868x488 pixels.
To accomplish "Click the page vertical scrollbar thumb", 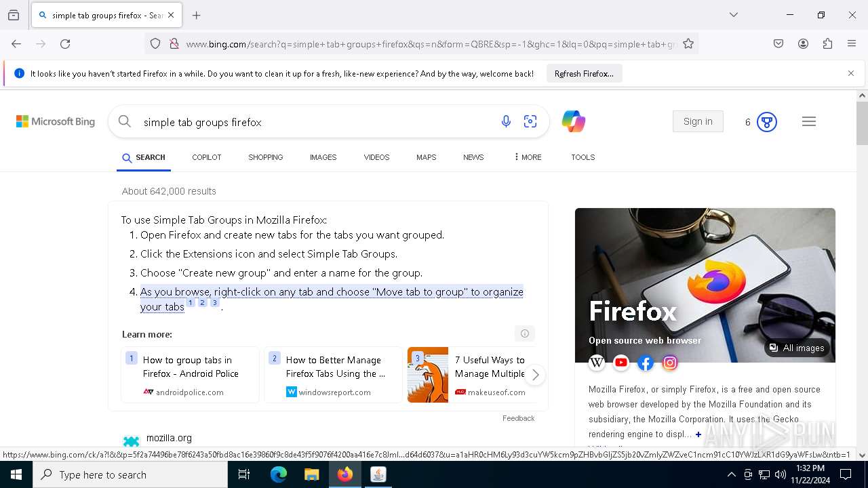I will (x=862, y=123).
